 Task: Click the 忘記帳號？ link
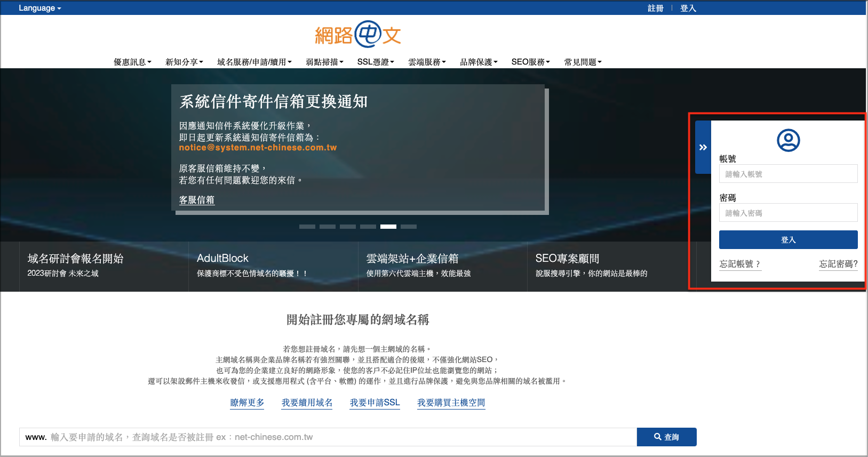coord(740,264)
